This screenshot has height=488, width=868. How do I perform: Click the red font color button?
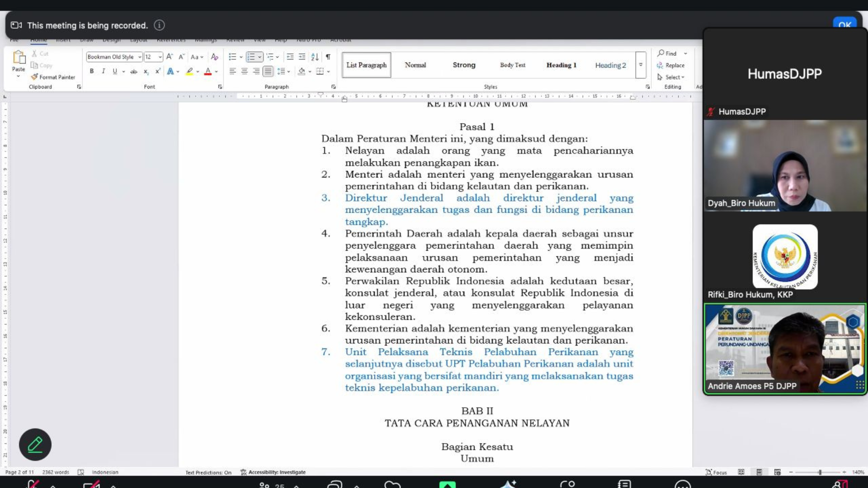click(x=208, y=71)
